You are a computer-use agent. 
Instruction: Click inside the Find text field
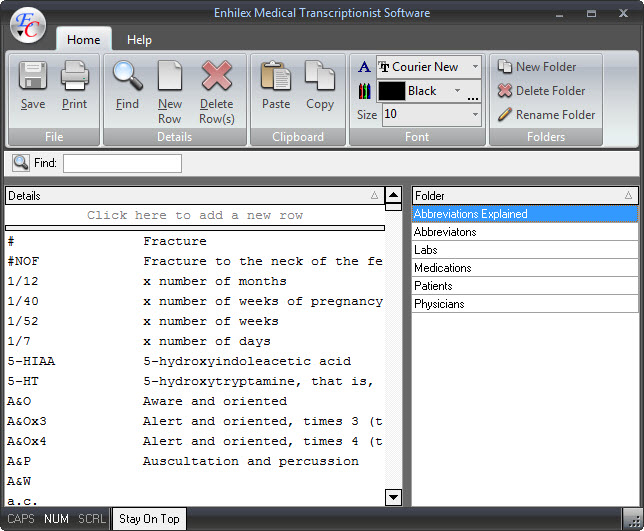(x=122, y=163)
